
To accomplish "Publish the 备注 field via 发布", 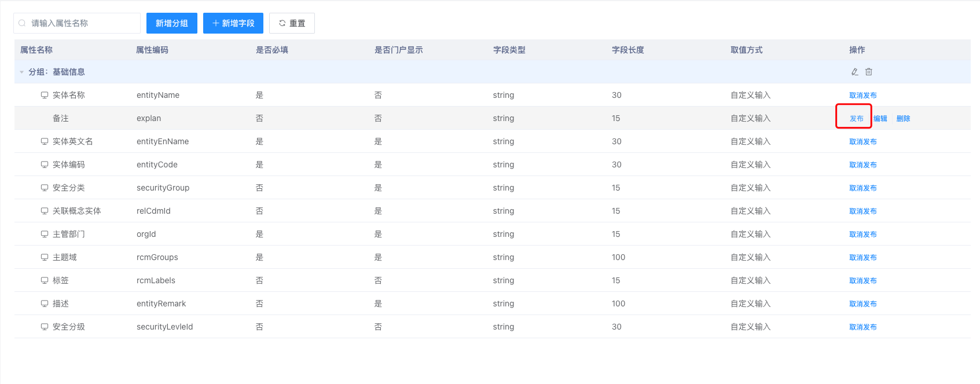I will pos(856,118).
